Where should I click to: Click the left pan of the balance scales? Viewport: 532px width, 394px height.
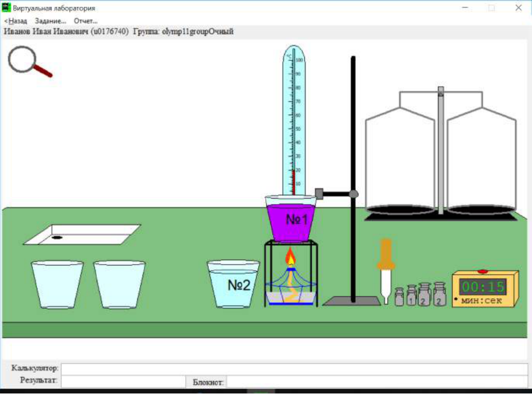click(x=401, y=209)
